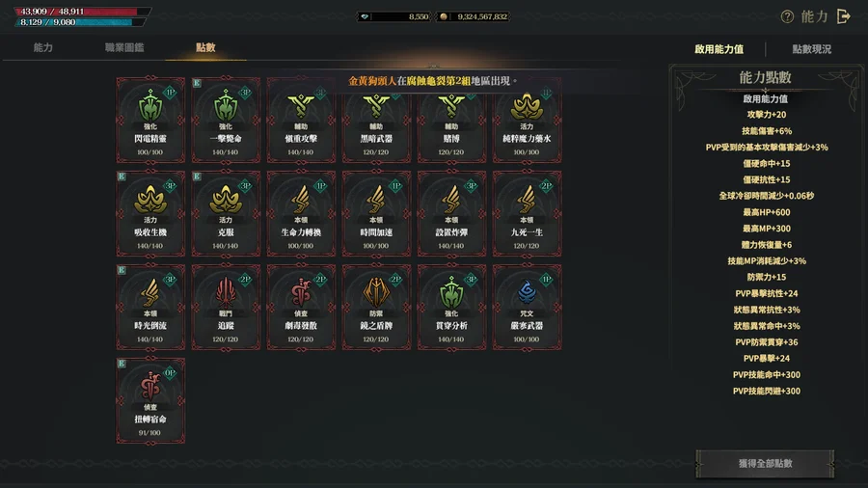
Task: Toggle the E badge on 吸收生機
Action: point(122,176)
